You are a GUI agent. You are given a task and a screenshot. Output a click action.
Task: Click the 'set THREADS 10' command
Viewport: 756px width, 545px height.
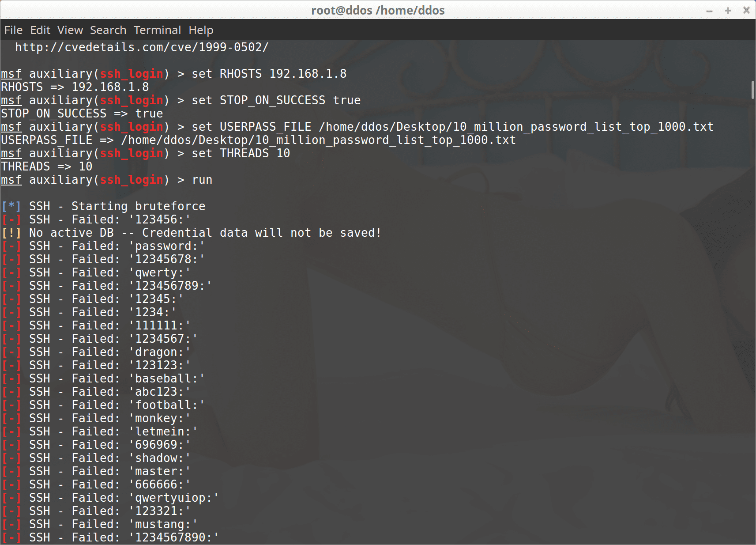pyautogui.click(x=241, y=153)
